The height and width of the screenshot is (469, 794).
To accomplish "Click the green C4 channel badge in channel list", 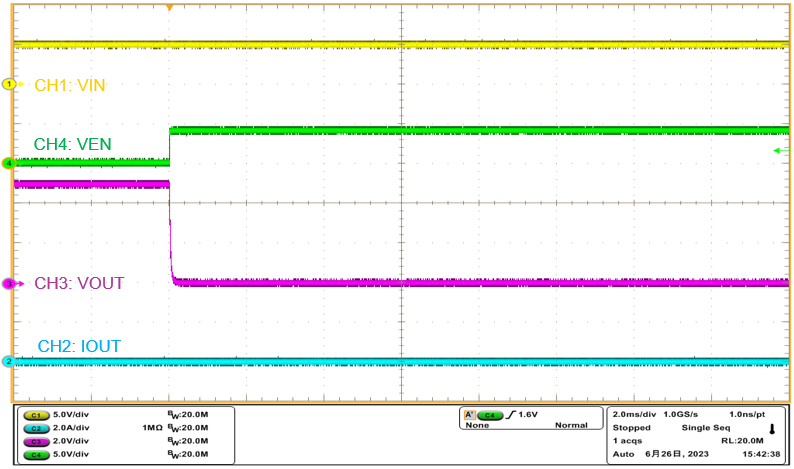I will pos(37,454).
